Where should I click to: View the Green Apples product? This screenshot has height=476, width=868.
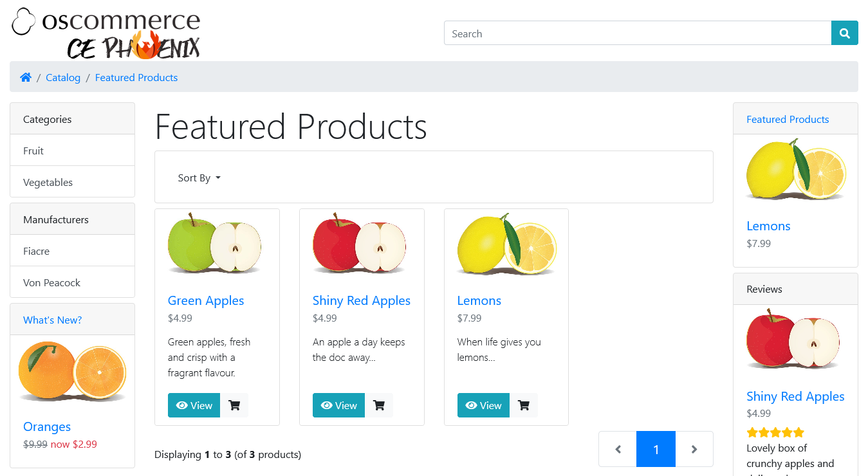click(x=194, y=405)
